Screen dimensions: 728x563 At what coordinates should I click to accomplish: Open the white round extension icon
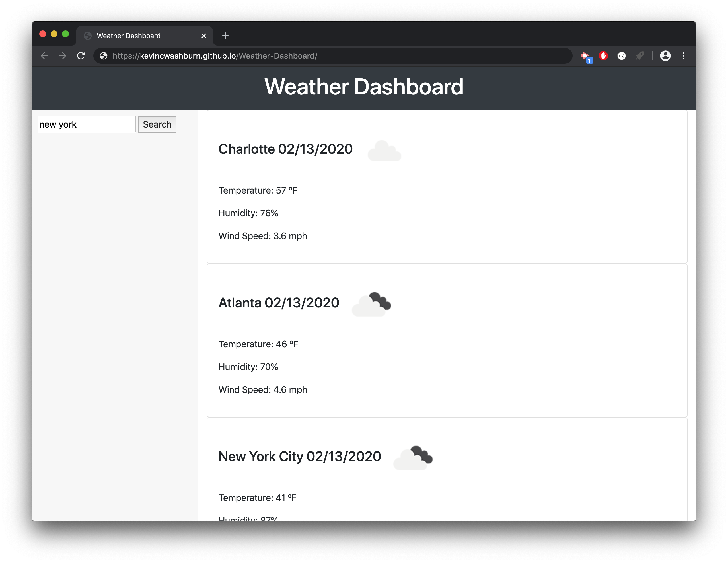click(x=621, y=56)
